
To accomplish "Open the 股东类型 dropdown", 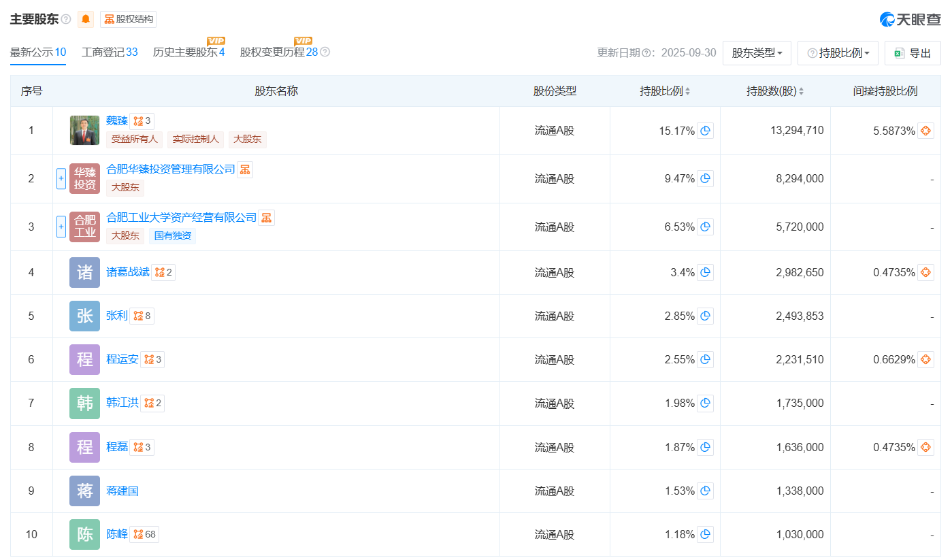I will (x=757, y=53).
